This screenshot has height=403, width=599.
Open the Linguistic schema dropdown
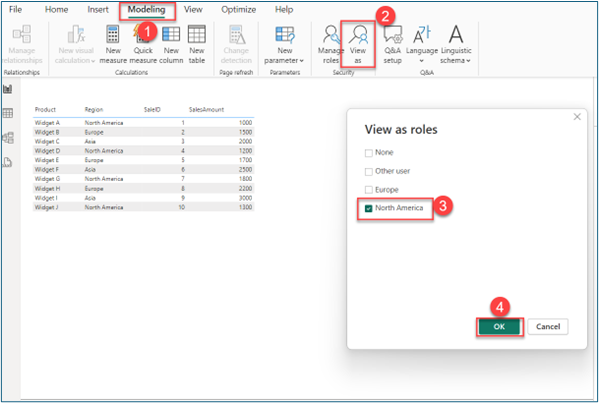point(456,44)
